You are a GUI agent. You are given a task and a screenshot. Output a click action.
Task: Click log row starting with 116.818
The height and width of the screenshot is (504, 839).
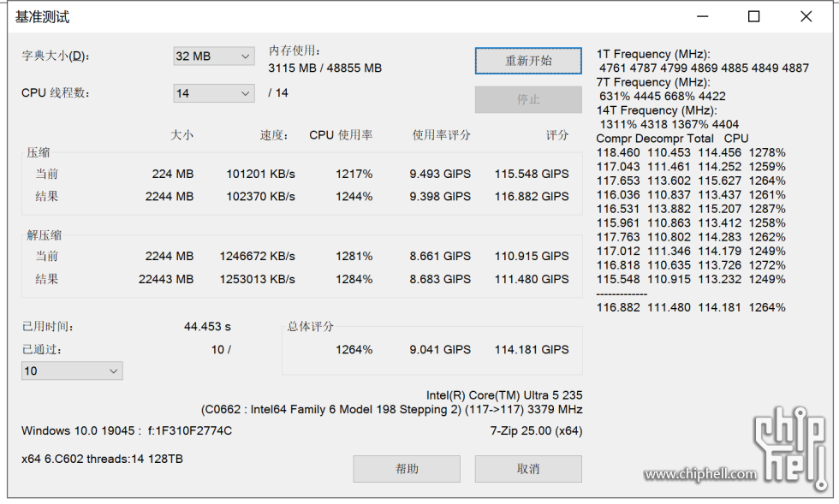(691, 265)
